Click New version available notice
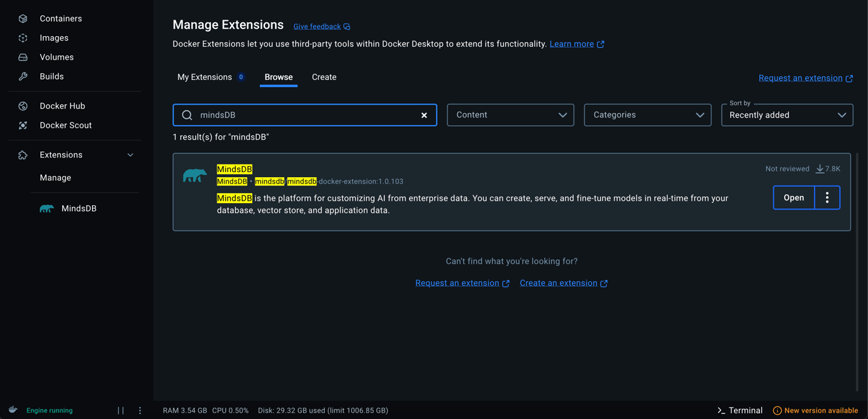Viewport: 868px width, 419px height. 815,411
